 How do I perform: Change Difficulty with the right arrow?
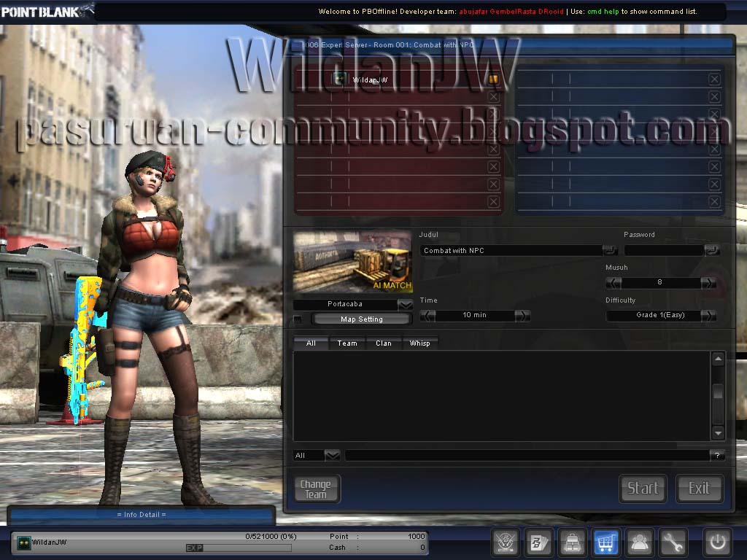tap(708, 316)
